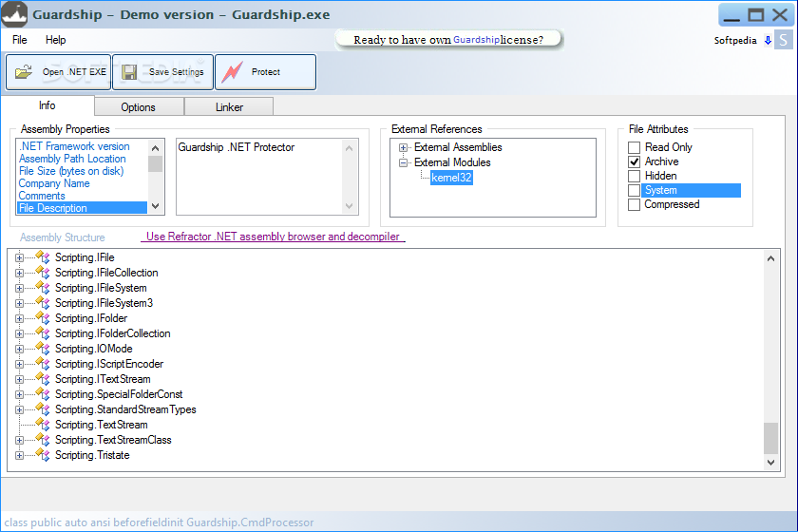Tick the Hidden attribute checkbox
Viewport: 798px width, 532px height.
coord(634,176)
